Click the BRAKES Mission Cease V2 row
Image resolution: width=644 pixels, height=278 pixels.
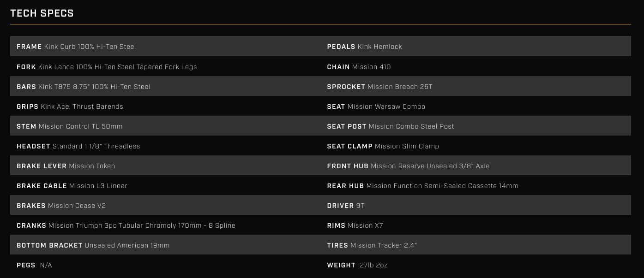[x=61, y=206]
